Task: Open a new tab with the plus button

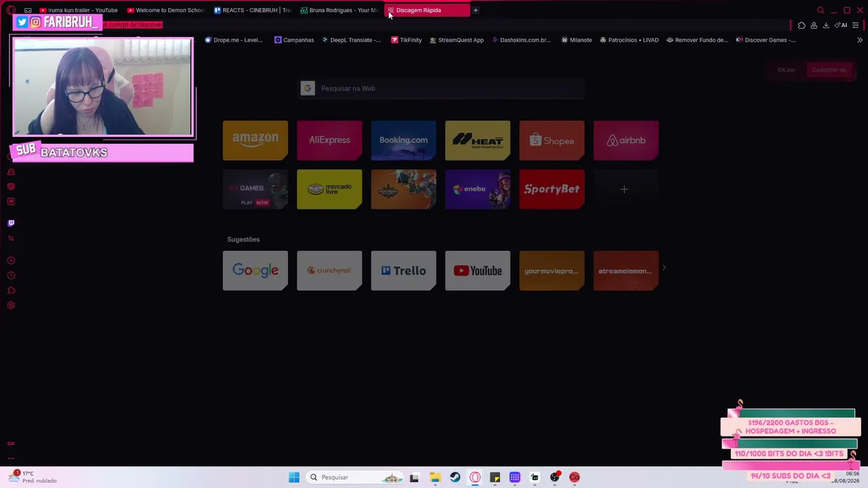Action: (475, 10)
